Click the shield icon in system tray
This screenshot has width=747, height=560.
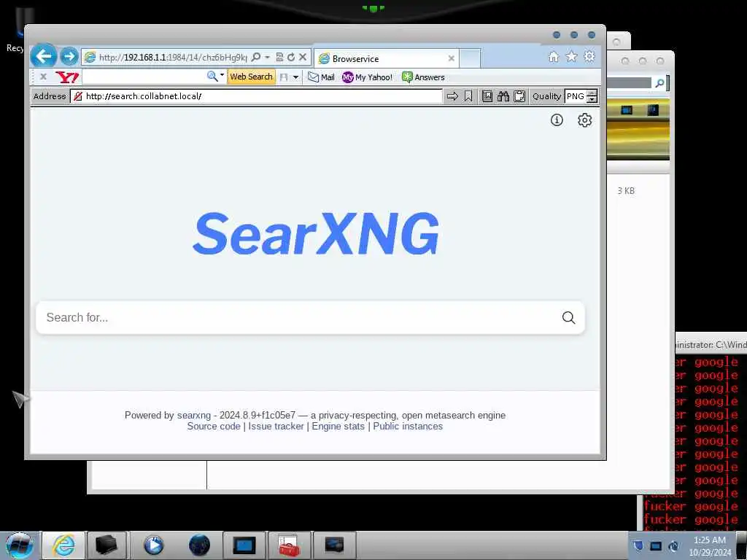pos(638,546)
